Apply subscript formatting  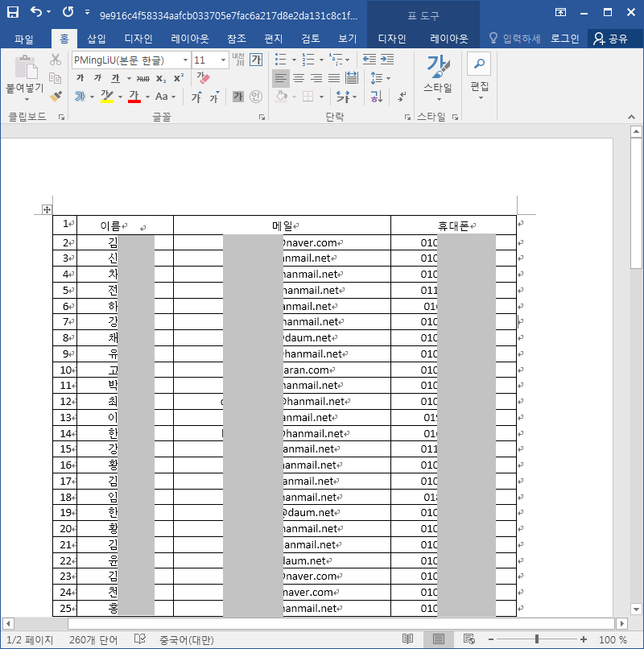tap(161, 78)
